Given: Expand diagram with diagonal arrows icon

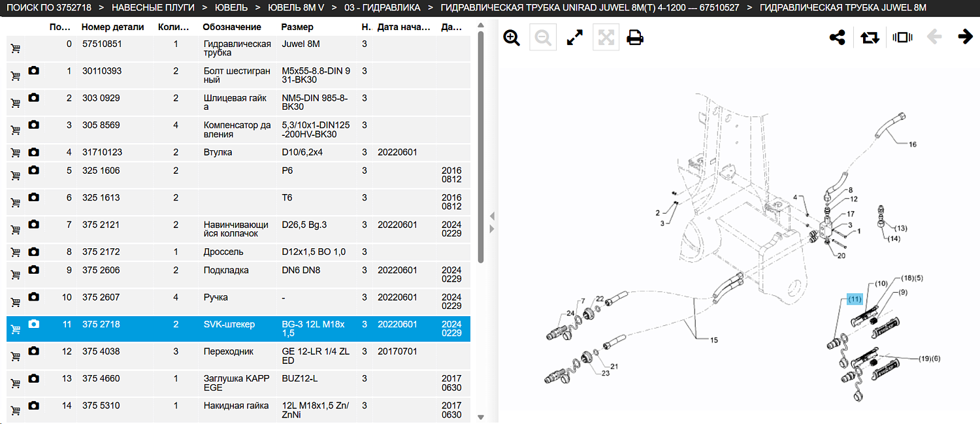Looking at the screenshot, I should click(x=575, y=38).
